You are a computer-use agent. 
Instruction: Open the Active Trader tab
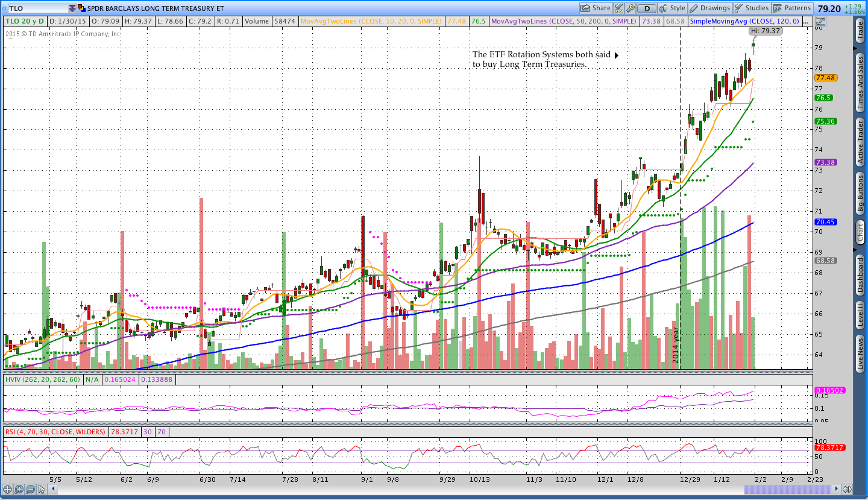860,141
